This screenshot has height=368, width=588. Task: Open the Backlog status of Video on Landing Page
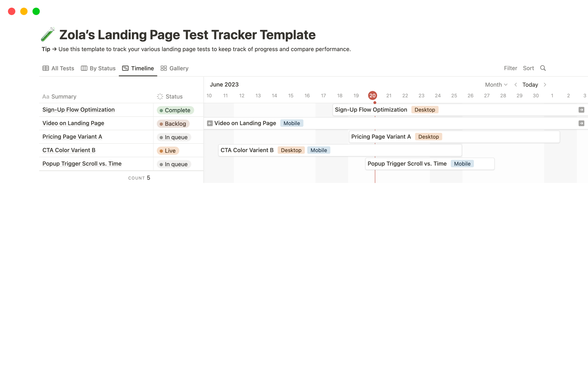pyautogui.click(x=173, y=124)
